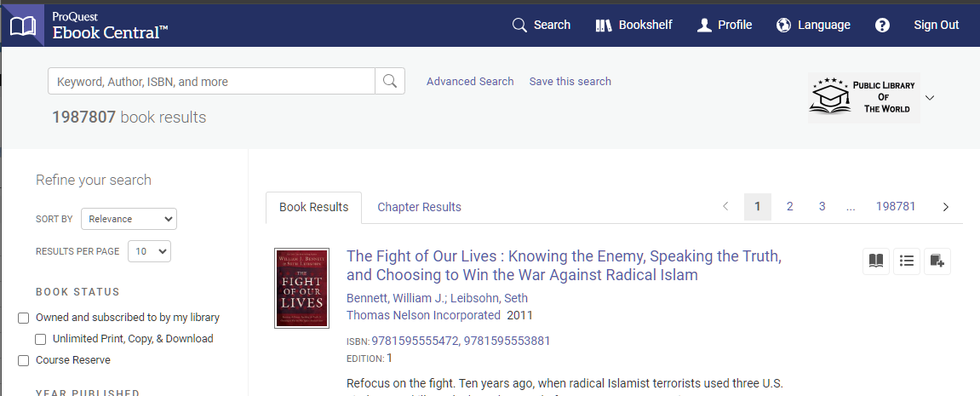This screenshot has height=396, width=980.
Task: Switch to the Chapter Results tab
Action: click(420, 207)
